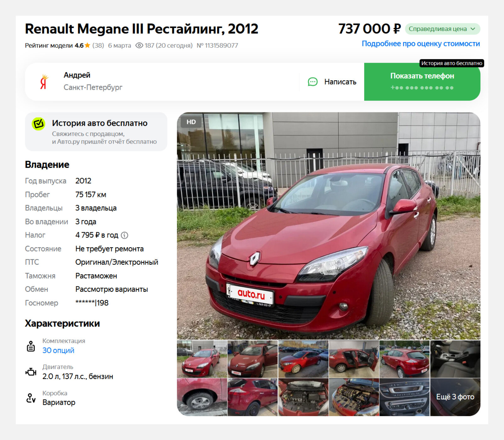Viewport: 504px width, 440px height.
Task: Select the thumbnail showing open car doors
Action: (x=354, y=359)
